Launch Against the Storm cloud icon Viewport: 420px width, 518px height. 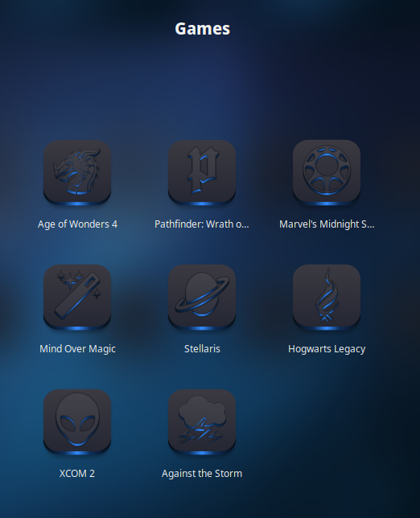tap(202, 421)
